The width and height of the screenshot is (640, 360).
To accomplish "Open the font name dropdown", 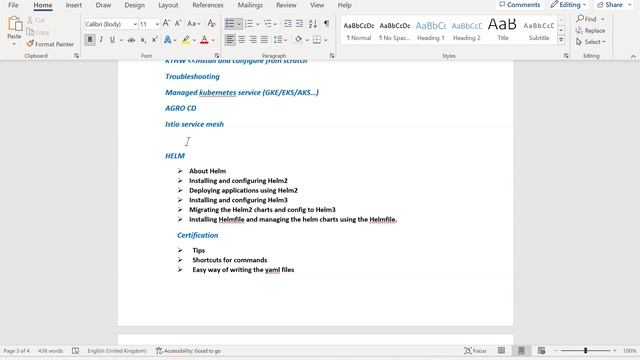I will pos(135,24).
